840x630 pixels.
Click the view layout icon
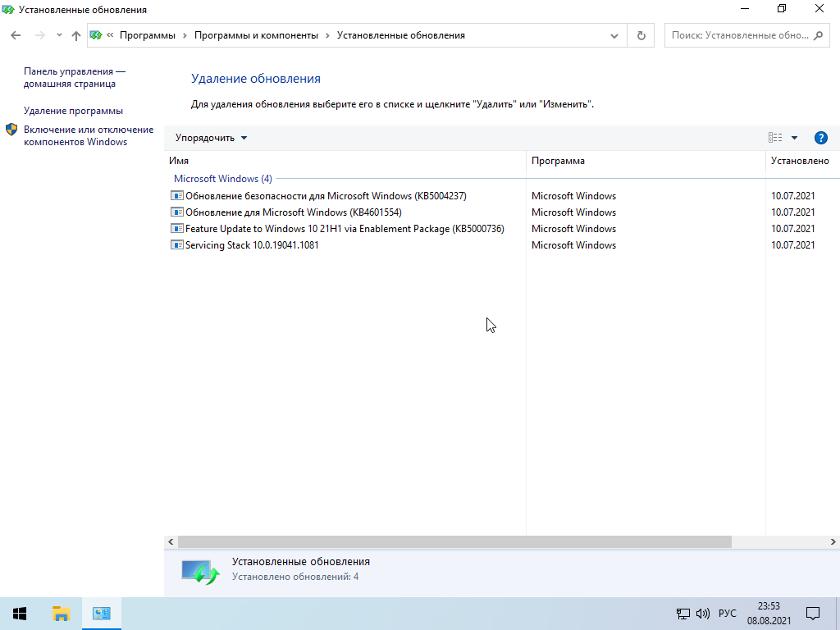coord(775,138)
